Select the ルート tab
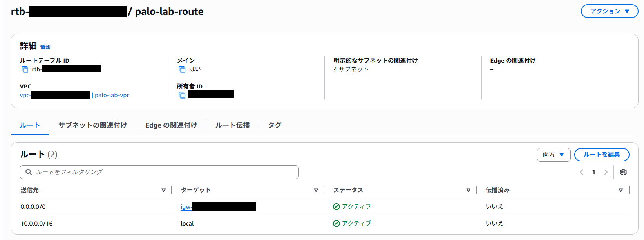This screenshot has height=240, width=644. point(30,125)
